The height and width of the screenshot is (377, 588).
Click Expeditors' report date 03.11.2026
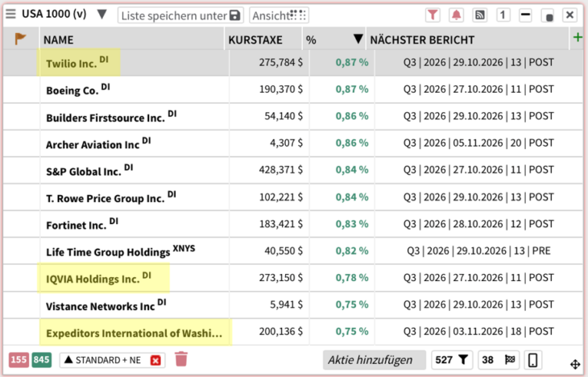(x=478, y=331)
